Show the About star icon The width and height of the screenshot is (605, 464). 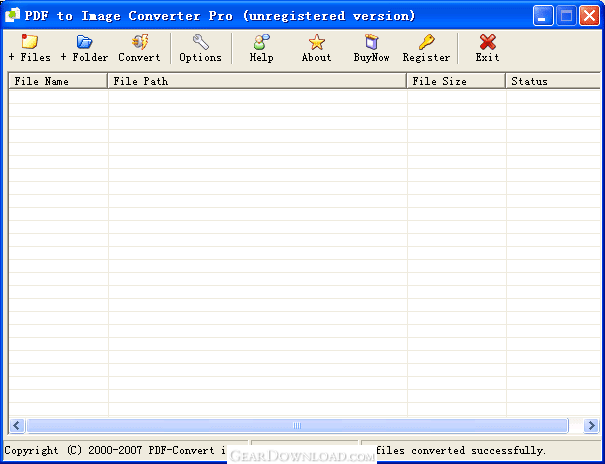coord(316,42)
